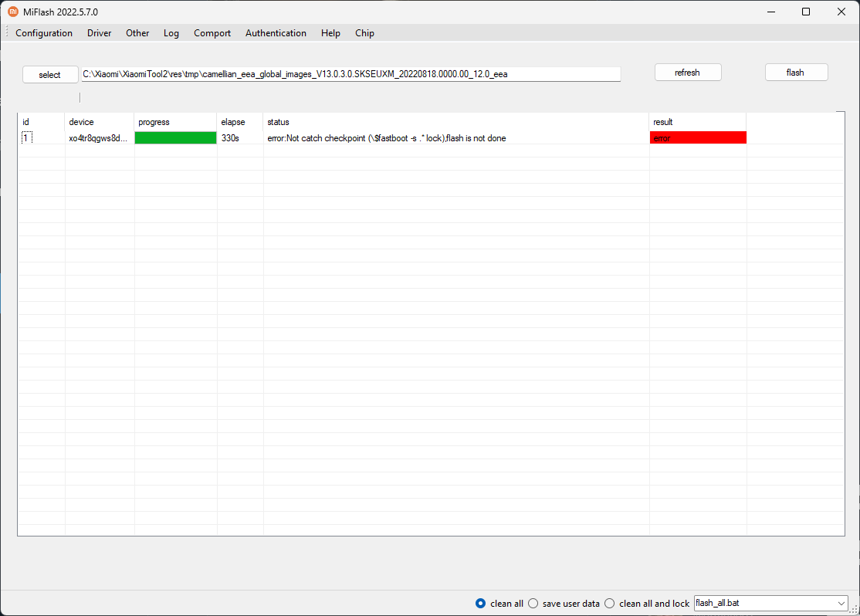Viewport: 860px width, 616px height.
Task: Close the MiFlash window
Action: coord(841,12)
